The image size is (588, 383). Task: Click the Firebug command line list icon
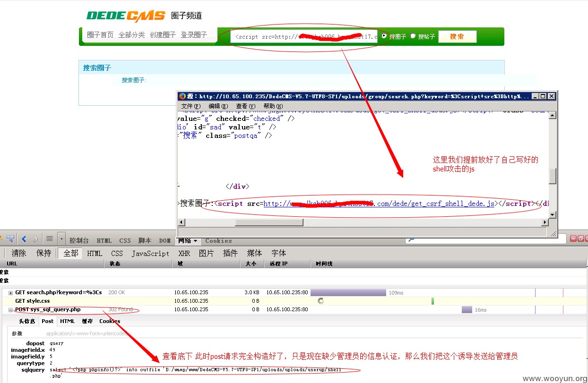click(49, 238)
